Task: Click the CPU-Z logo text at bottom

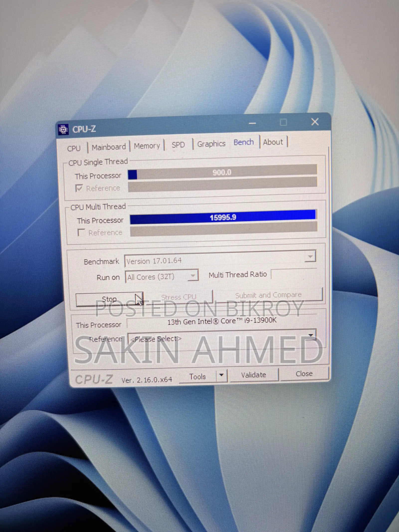Action: [x=94, y=379]
